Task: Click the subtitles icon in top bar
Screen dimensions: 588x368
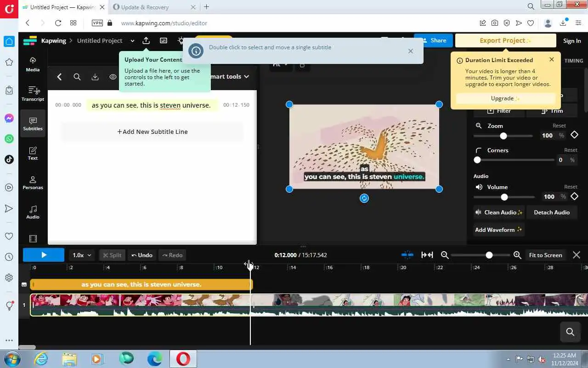Action: (x=164, y=40)
